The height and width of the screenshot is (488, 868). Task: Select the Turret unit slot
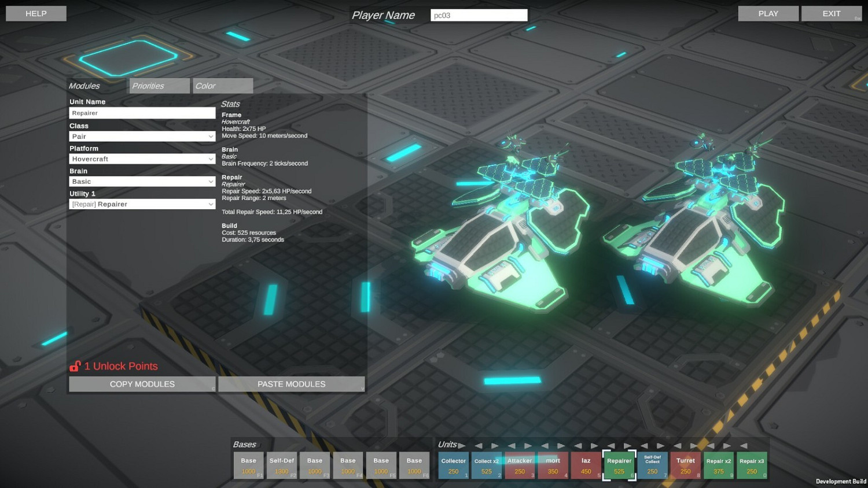coord(685,465)
